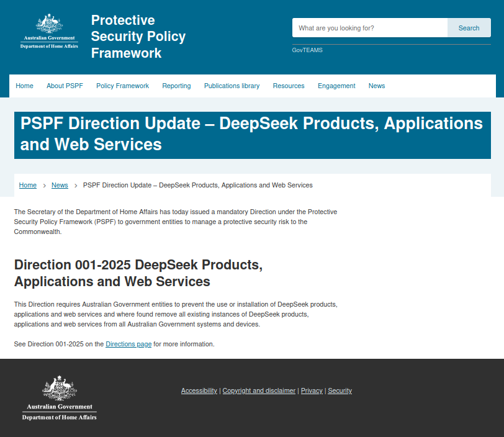Open the GovTEAMS link
504x437 pixels.
point(307,50)
